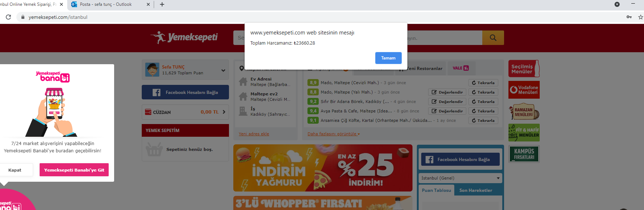This screenshot has width=644, height=210.
Task: Click Kapat in the Banabi popup
Action: [15, 170]
